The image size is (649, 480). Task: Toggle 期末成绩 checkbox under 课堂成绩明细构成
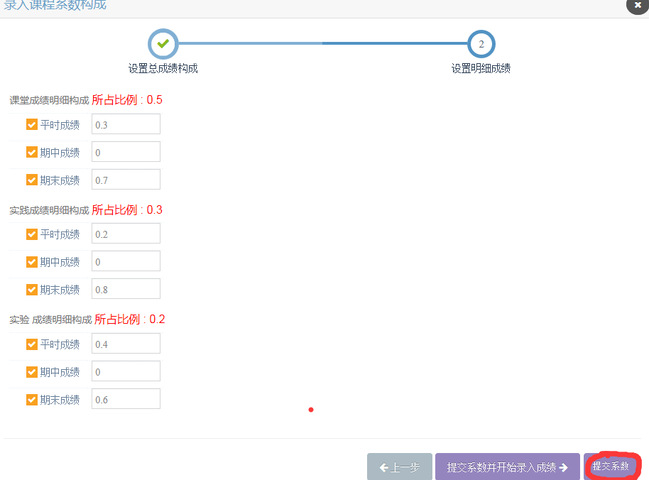click(x=32, y=180)
